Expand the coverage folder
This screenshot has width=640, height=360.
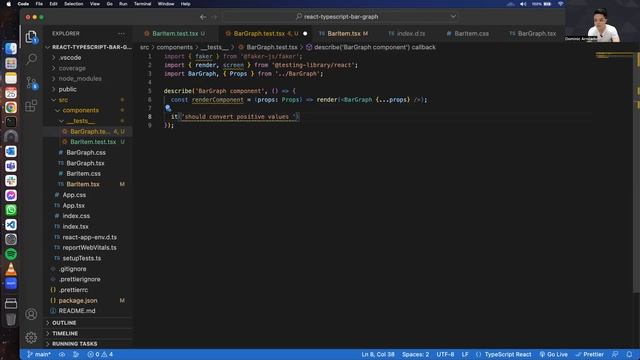pos(72,68)
